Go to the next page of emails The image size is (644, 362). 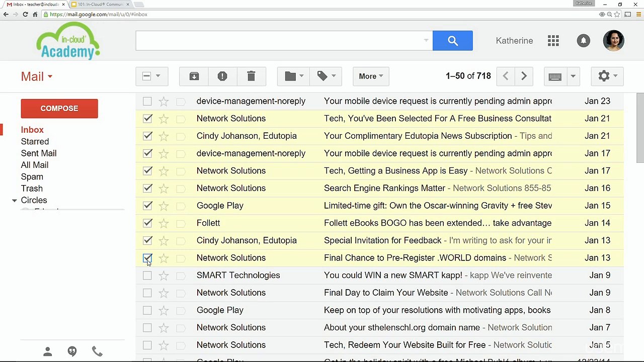coord(524,76)
